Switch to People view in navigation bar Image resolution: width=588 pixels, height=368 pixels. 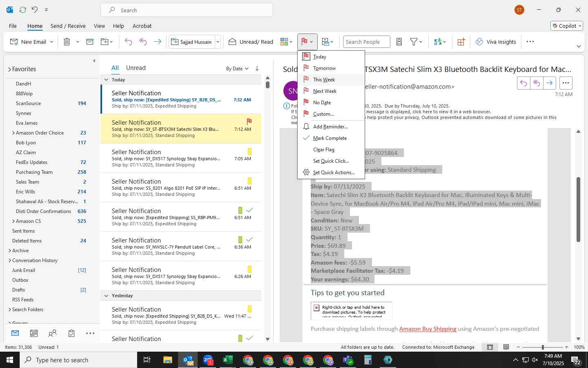(x=52, y=333)
